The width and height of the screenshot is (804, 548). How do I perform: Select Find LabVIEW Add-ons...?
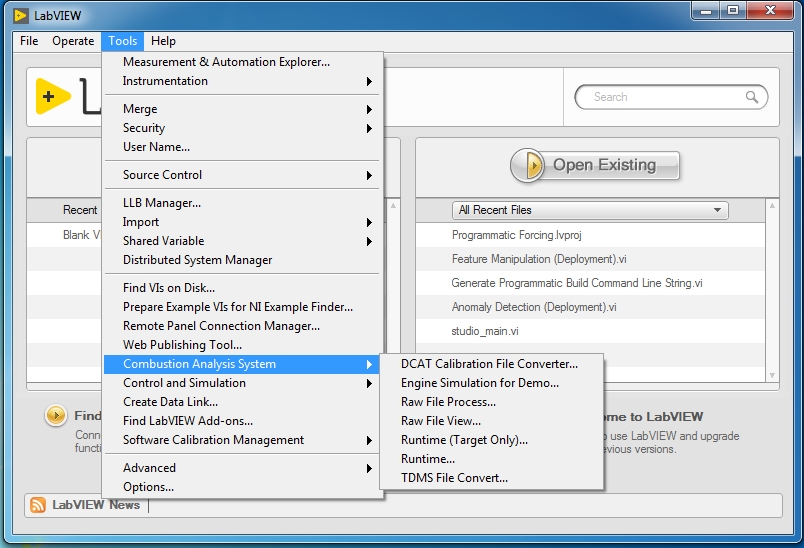click(242, 421)
